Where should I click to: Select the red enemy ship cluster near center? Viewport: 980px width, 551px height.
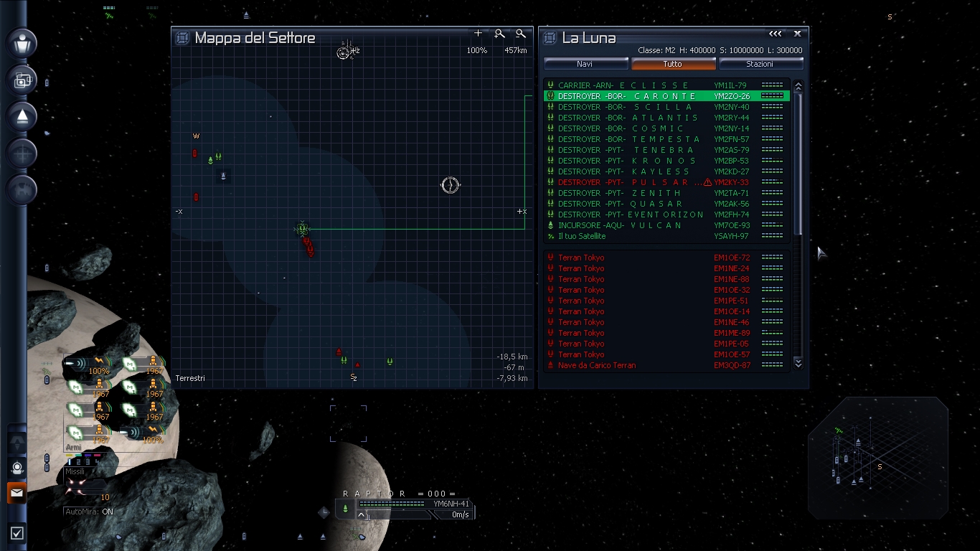coord(308,246)
